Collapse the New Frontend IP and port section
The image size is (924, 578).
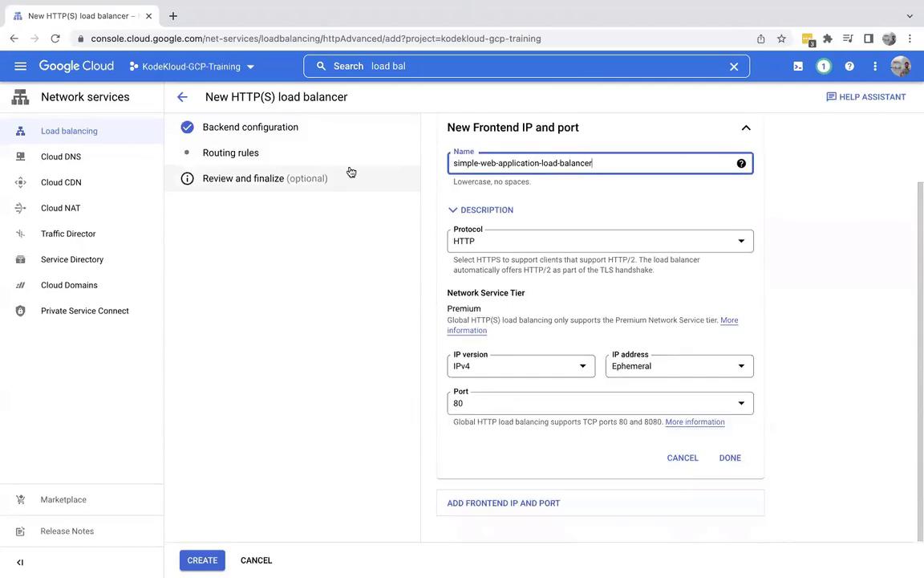point(745,128)
